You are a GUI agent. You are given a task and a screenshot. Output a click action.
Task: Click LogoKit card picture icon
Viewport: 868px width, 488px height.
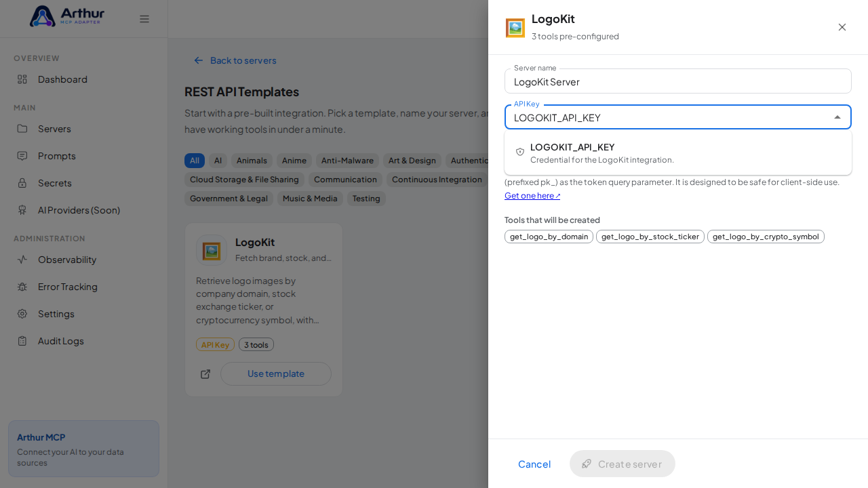click(212, 250)
